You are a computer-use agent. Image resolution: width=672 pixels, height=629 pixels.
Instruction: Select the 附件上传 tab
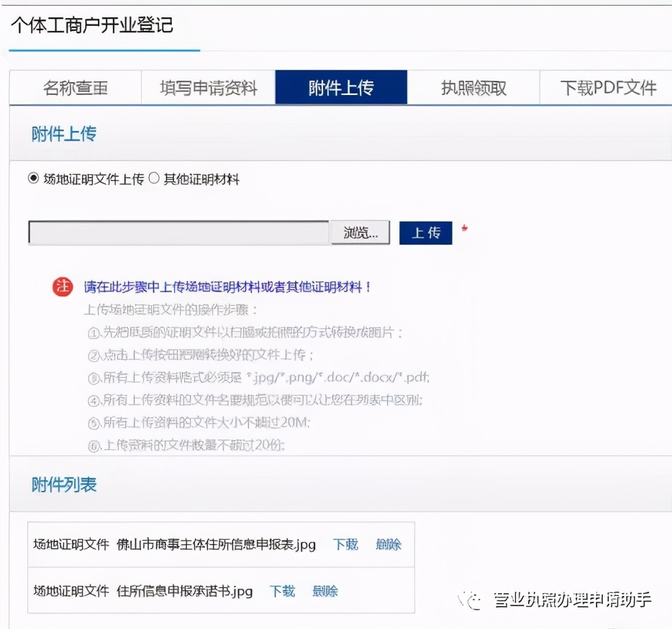pyautogui.click(x=340, y=87)
